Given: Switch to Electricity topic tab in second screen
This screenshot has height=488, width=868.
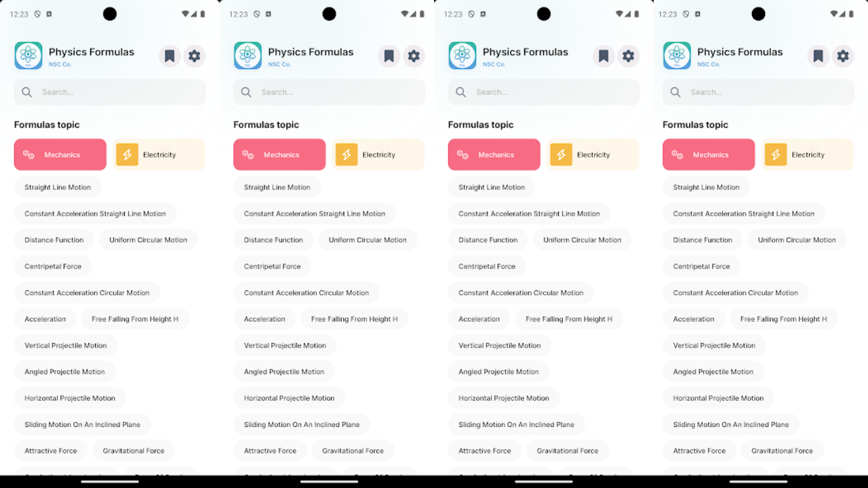Looking at the screenshot, I should click(378, 155).
